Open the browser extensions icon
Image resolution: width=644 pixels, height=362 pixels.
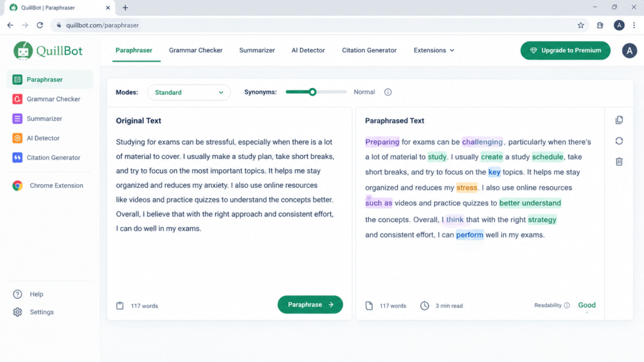[x=599, y=25]
